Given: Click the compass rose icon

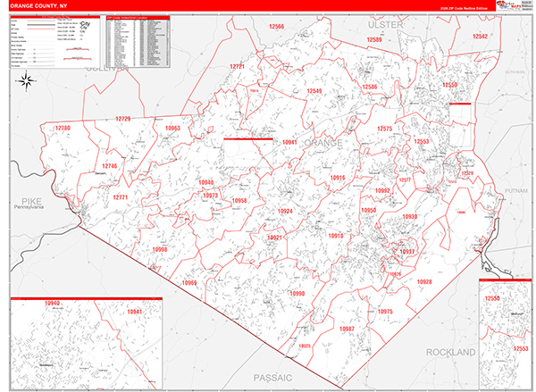Looking at the screenshot, I should coord(26,81).
